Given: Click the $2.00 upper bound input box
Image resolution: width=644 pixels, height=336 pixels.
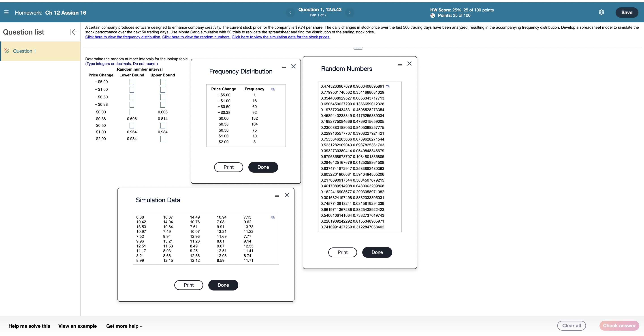Looking at the screenshot, I should pyautogui.click(x=162, y=139).
